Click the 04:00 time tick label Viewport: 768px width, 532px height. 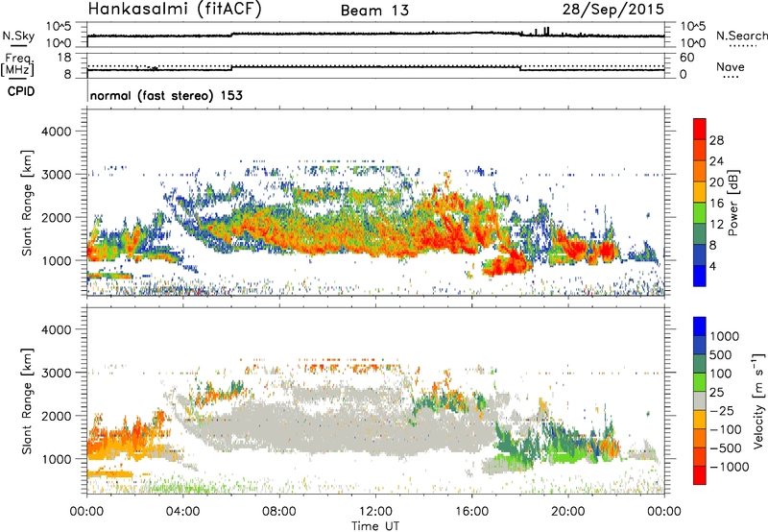pyautogui.click(x=182, y=512)
